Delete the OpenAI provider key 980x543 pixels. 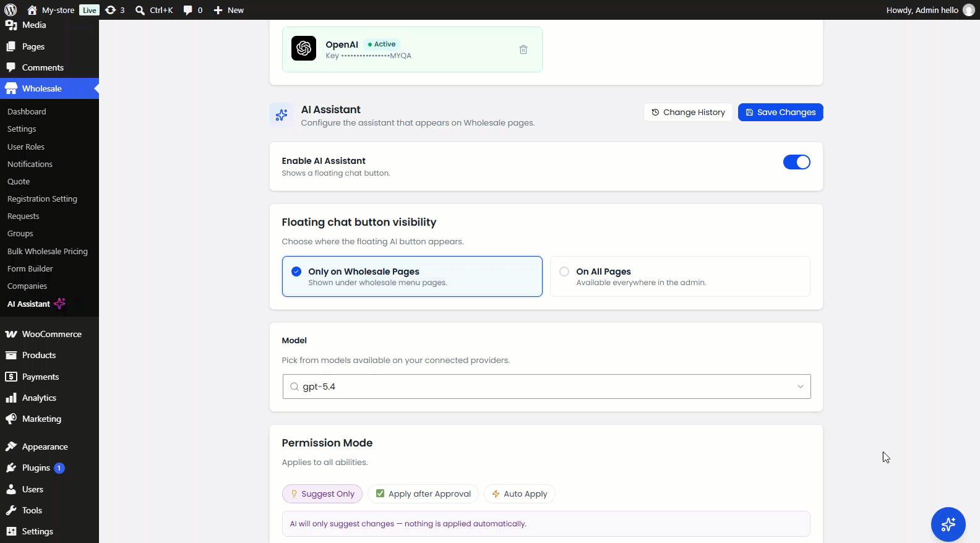coord(523,49)
